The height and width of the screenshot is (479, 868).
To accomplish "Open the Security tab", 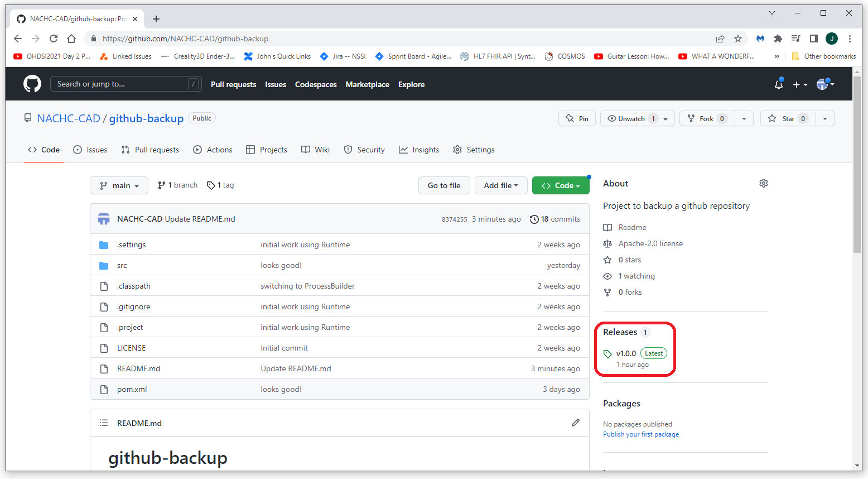I will tap(364, 150).
